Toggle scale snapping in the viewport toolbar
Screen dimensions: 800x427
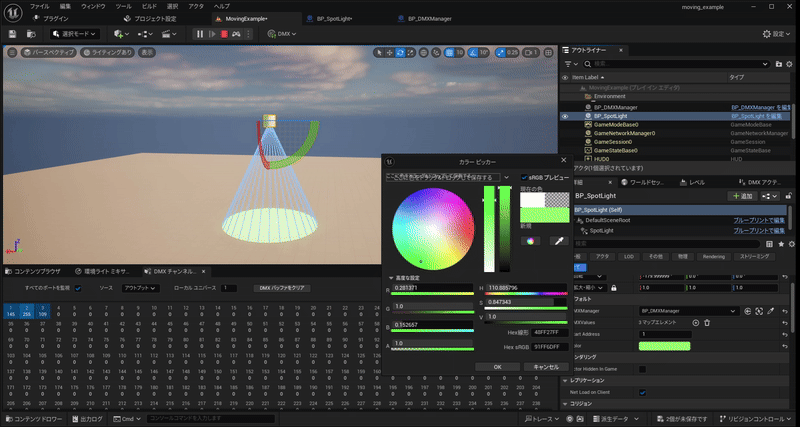500,52
